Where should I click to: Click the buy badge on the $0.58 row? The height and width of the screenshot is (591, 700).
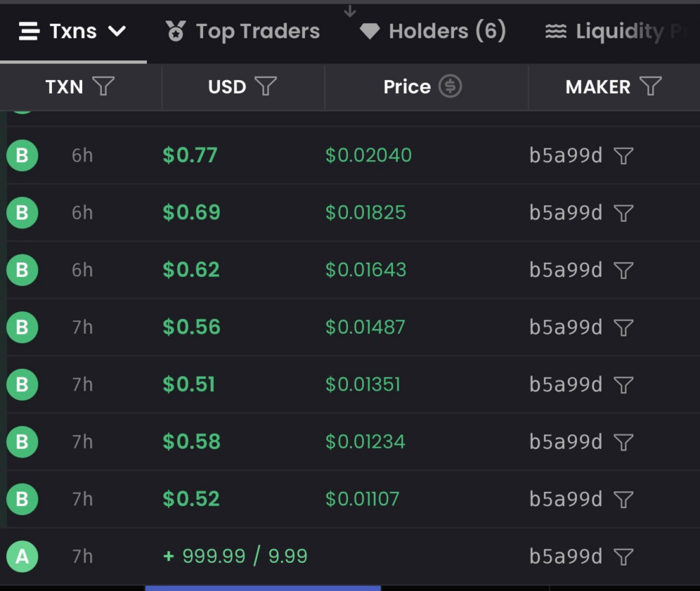[22, 442]
